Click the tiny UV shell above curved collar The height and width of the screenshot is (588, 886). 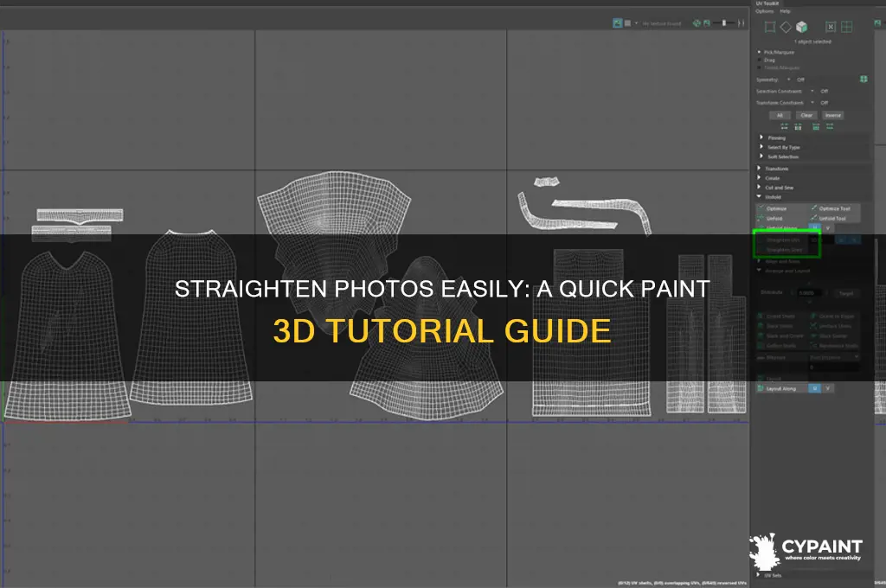547,182
